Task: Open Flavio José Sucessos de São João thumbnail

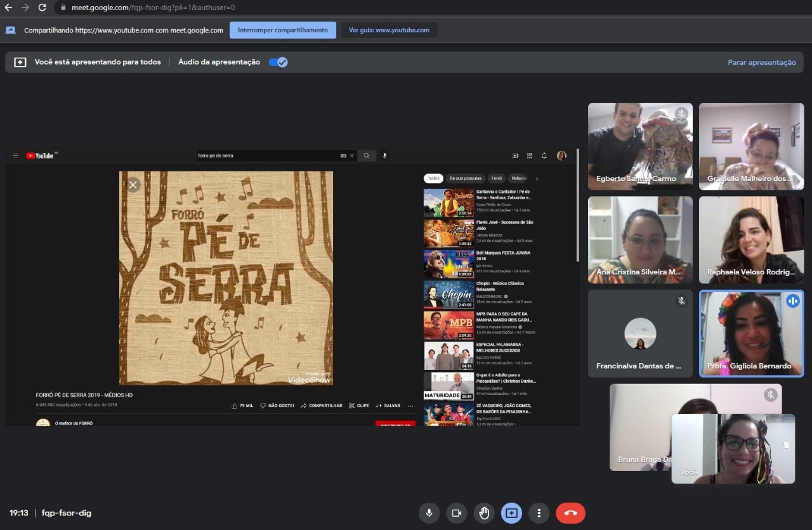Action: [x=449, y=233]
